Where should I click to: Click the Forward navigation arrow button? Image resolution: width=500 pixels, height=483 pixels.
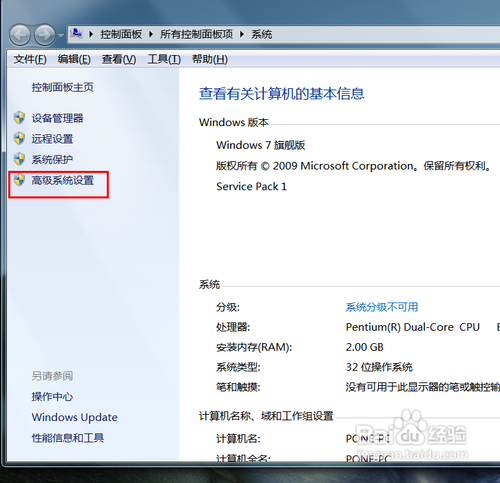pyautogui.click(x=45, y=35)
